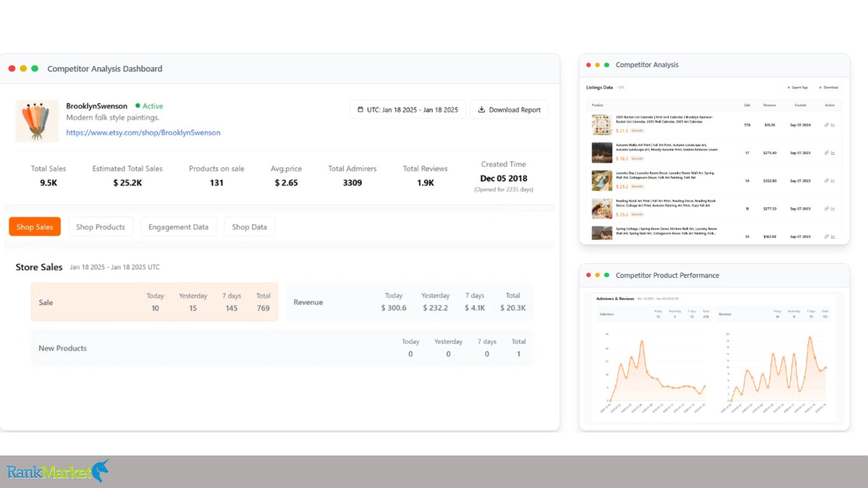Click the New Products summary card
868x488 pixels.
(282, 348)
